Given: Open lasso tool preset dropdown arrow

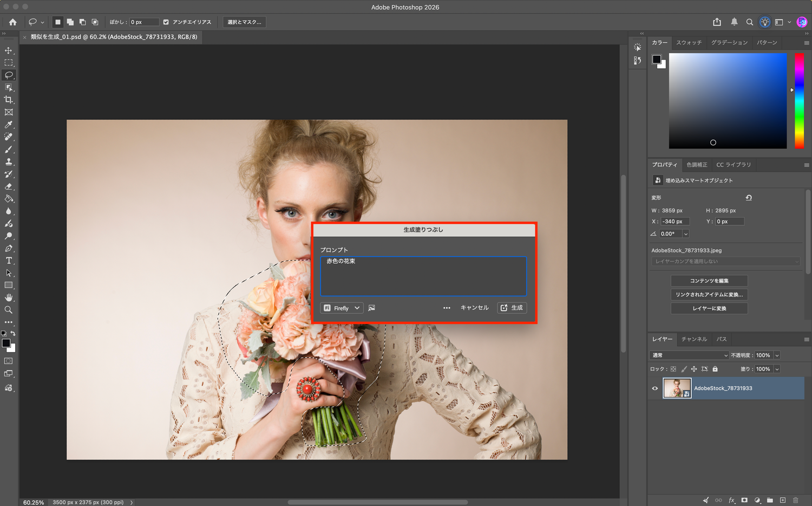Looking at the screenshot, I should (x=42, y=23).
